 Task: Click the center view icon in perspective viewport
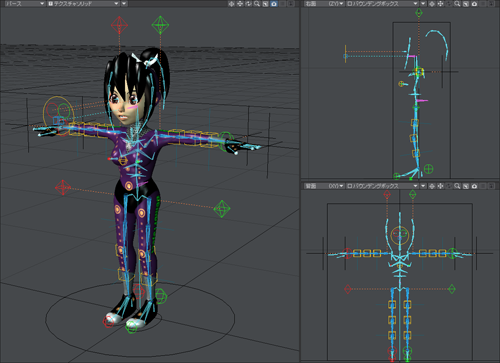[x=231, y=4]
